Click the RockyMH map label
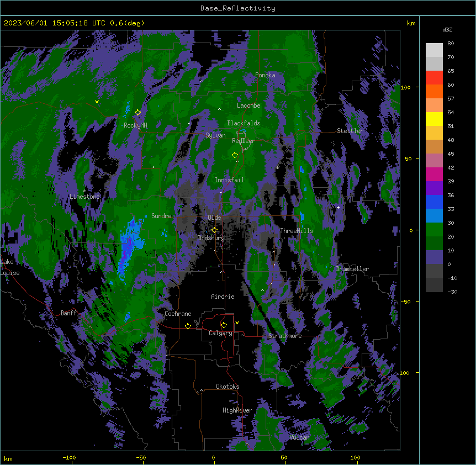The width and height of the screenshot is (476, 465). coord(135,125)
